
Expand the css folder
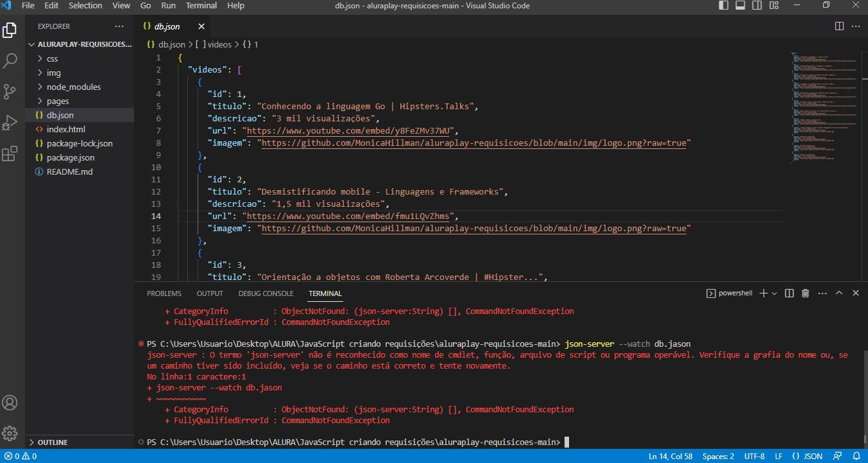point(80,58)
